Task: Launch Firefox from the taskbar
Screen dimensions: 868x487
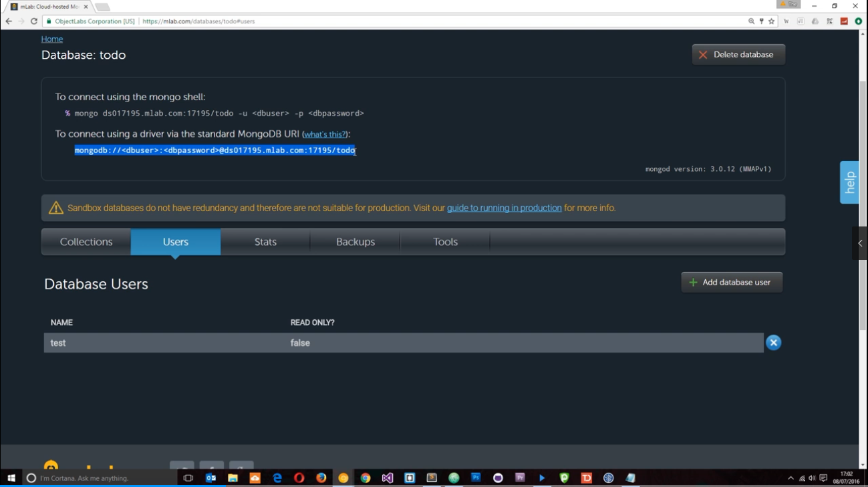Action: click(x=321, y=478)
